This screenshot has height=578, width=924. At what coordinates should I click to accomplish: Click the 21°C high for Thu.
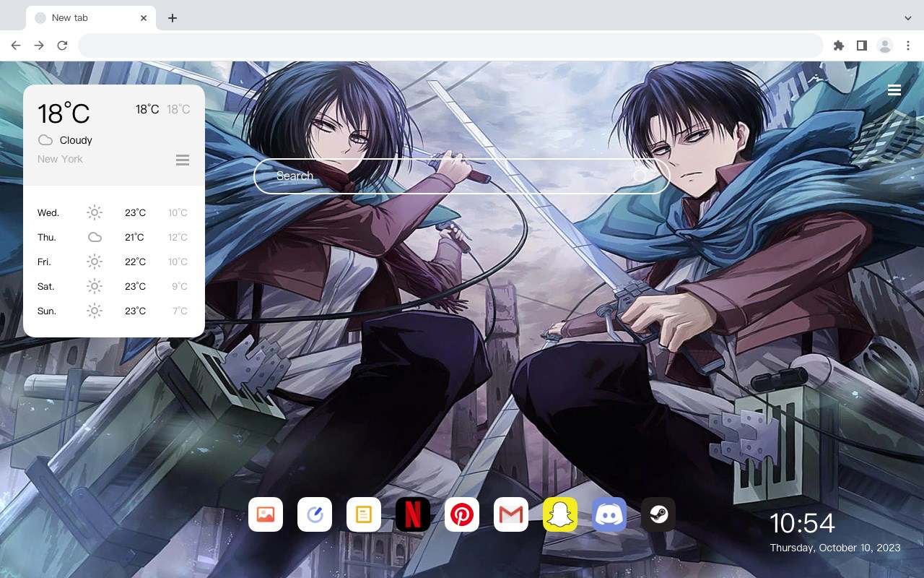[134, 237]
